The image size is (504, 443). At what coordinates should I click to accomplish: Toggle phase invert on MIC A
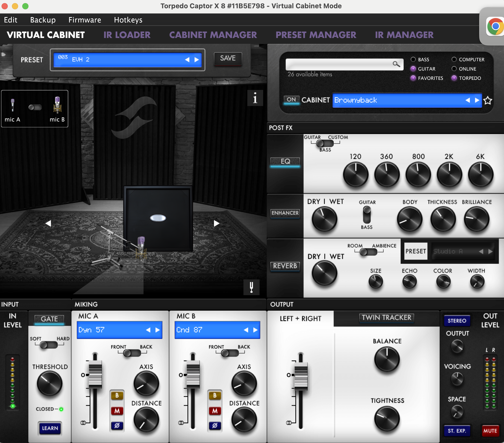tap(117, 425)
